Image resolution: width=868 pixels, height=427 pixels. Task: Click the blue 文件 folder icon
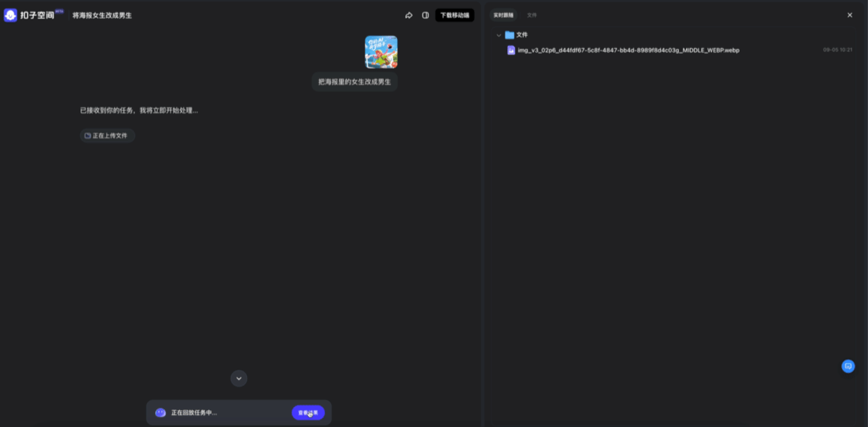coord(510,35)
